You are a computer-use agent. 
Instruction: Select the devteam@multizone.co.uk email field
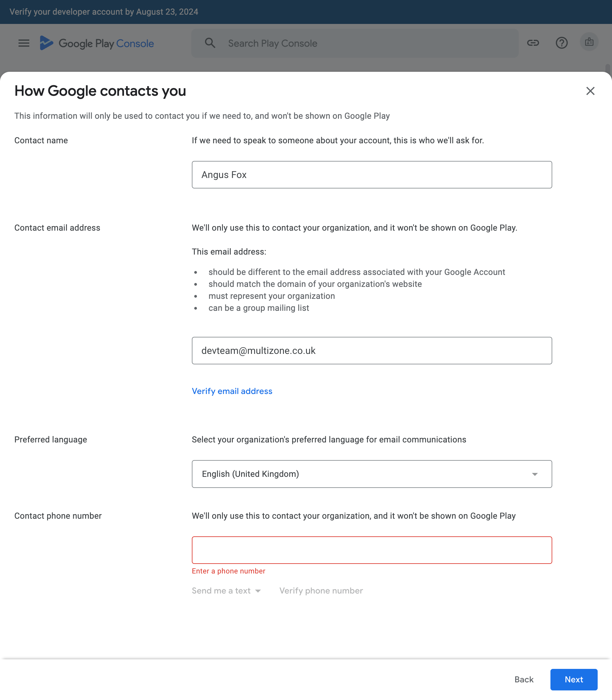[372, 350]
